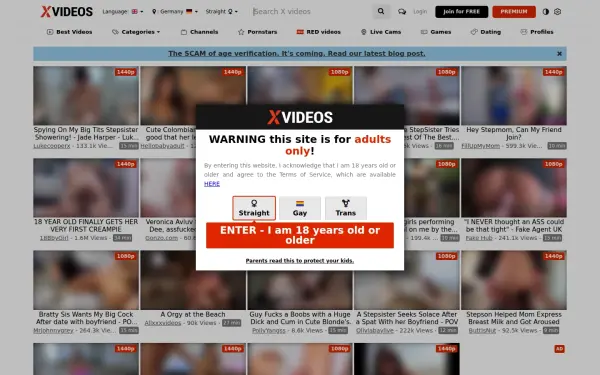Open the Germany country dropdown
Viewport: 600px width, 375px height.
pyautogui.click(x=175, y=11)
